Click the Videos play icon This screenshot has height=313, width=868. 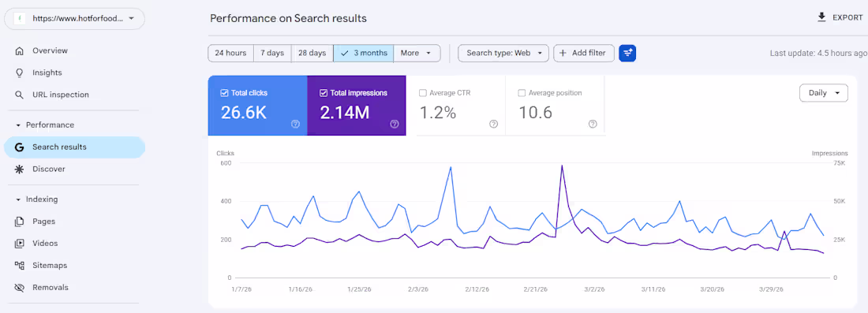tap(20, 244)
